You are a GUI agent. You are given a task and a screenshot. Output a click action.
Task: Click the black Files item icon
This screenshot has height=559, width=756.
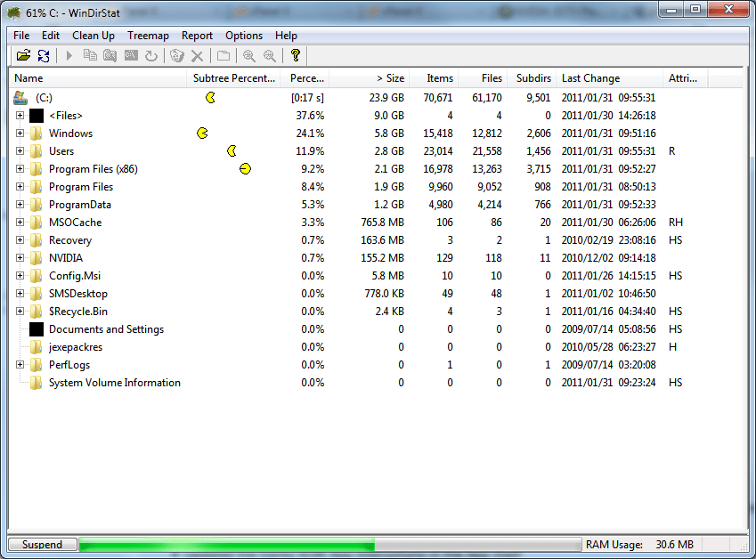[37, 116]
